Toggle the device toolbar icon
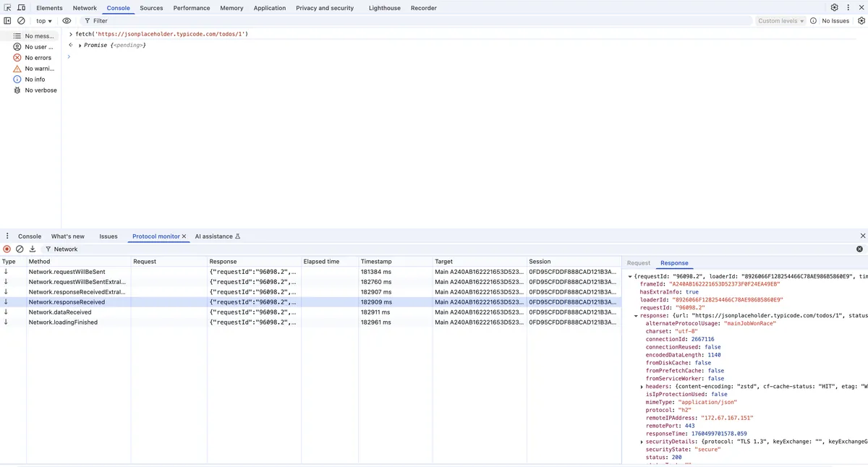The height and width of the screenshot is (467, 868). point(21,8)
